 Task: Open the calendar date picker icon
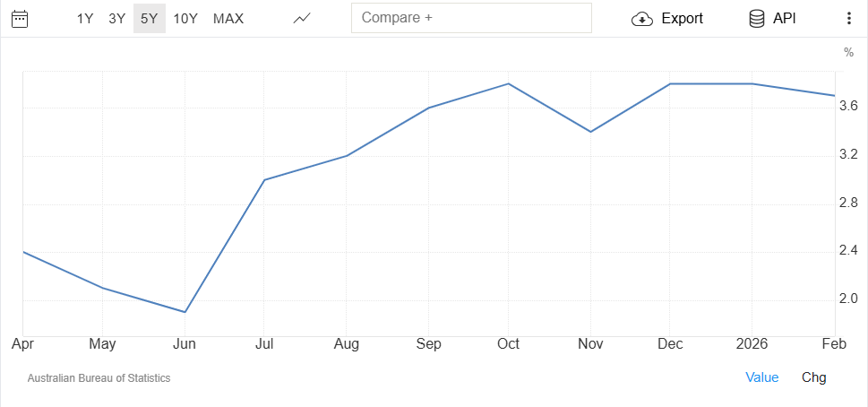(19, 18)
